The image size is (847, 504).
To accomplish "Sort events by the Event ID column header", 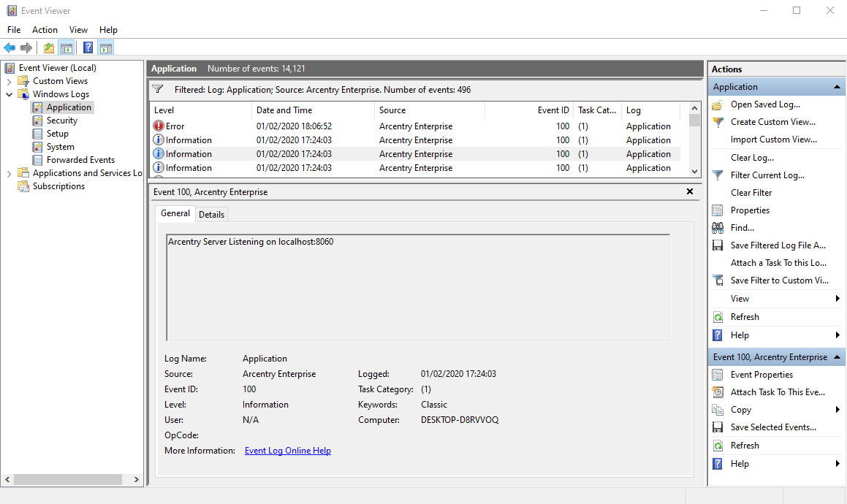I will (x=529, y=110).
